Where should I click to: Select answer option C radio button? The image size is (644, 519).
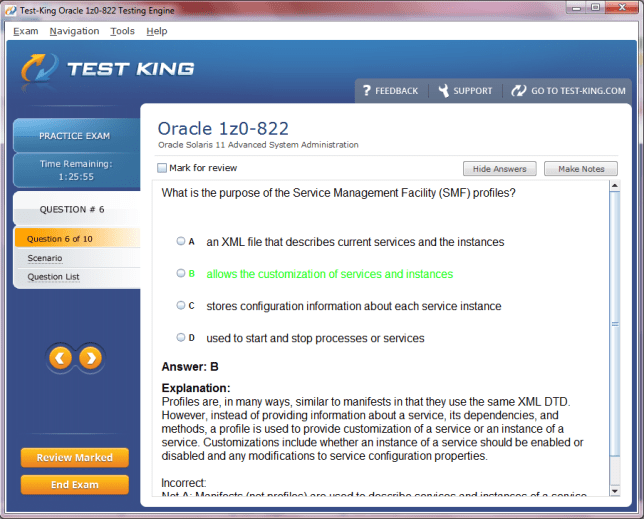click(181, 305)
